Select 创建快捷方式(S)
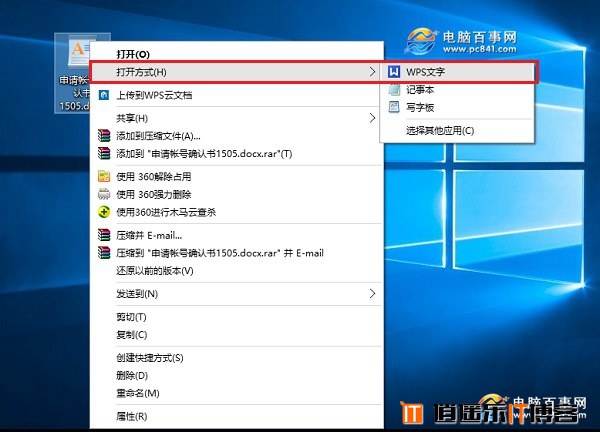Screen dimensions: 600x432 pyautogui.click(x=236, y=358)
